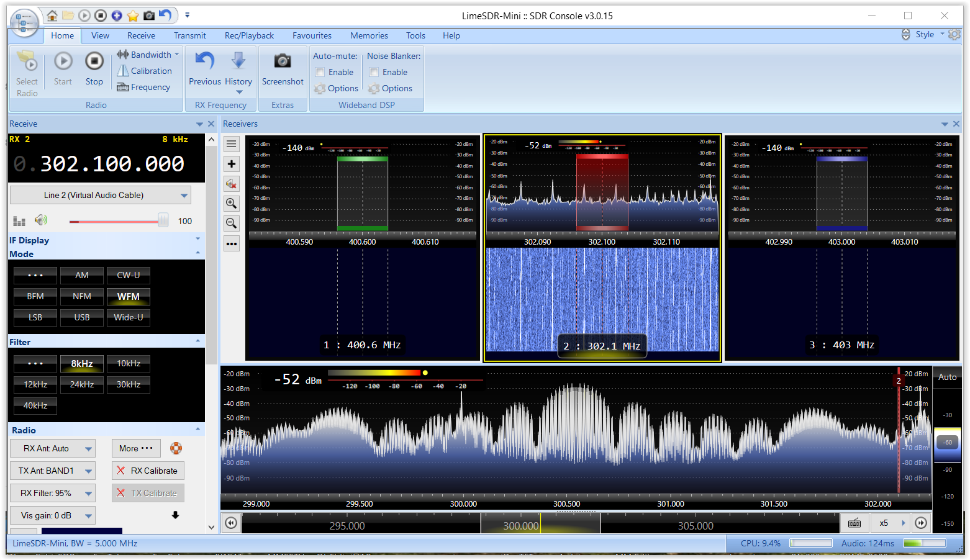Viewport: 970px width, 560px height.
Task: Select USB demodulation mode
Action: click(x=82, y=317)
